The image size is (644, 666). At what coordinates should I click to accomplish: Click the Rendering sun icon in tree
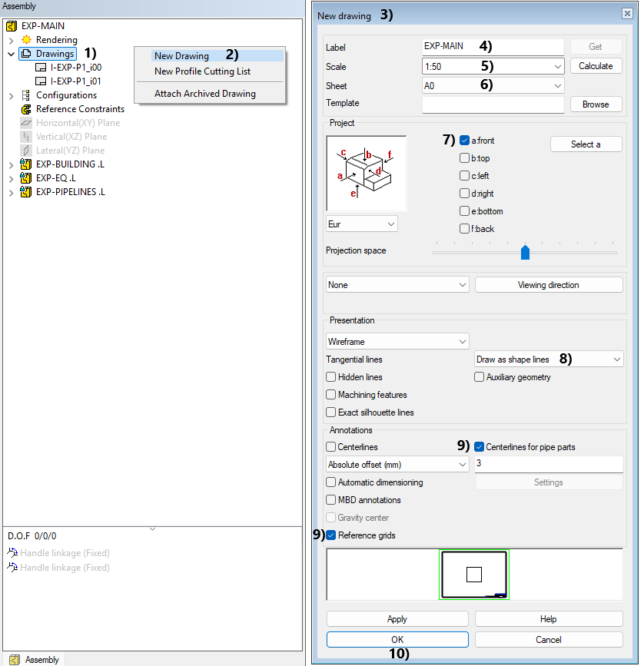[26, 40]
